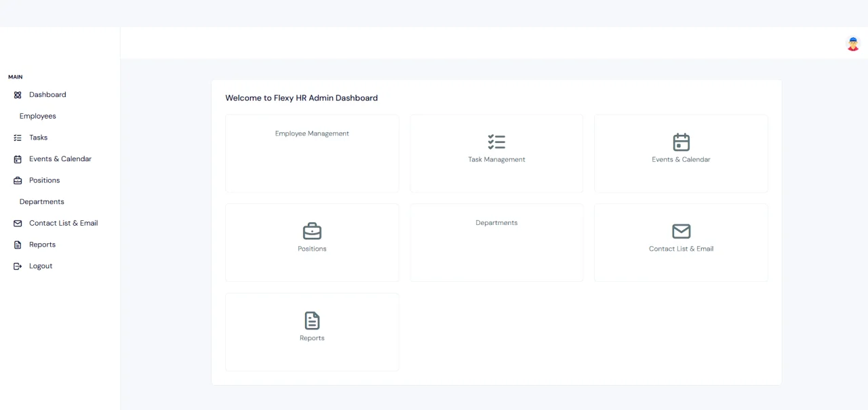The image size is (868, 410).
Task: Click the Contact List & Email envelope sidebar icon
Action: click(x=18, y=224)
